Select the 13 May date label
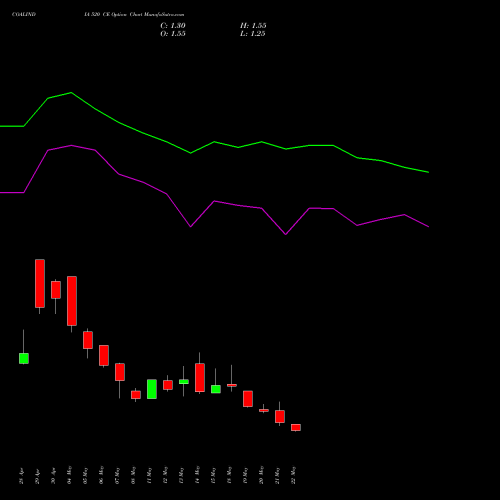Screen dimensions: 500x500 (x=182, y=475)
